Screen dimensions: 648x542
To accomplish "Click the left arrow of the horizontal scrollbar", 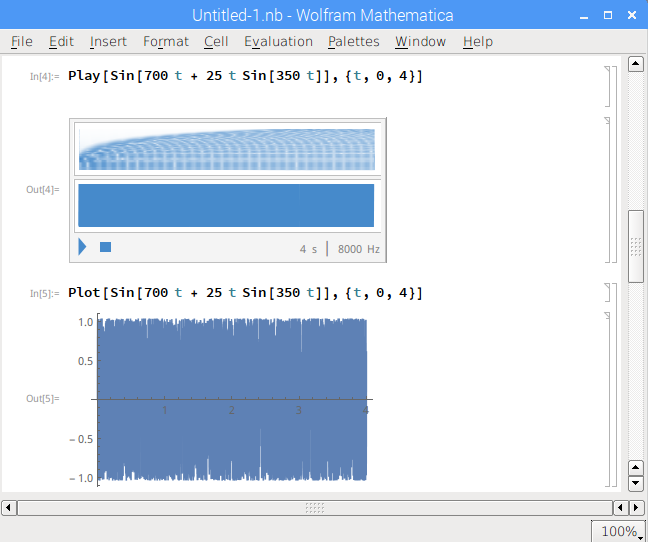I will 9,507.
